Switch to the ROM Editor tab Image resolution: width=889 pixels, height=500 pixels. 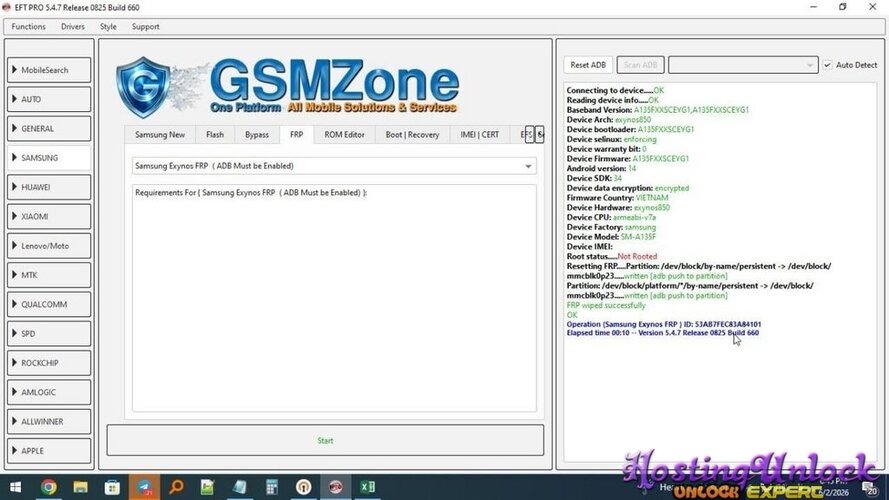(344, 135)
